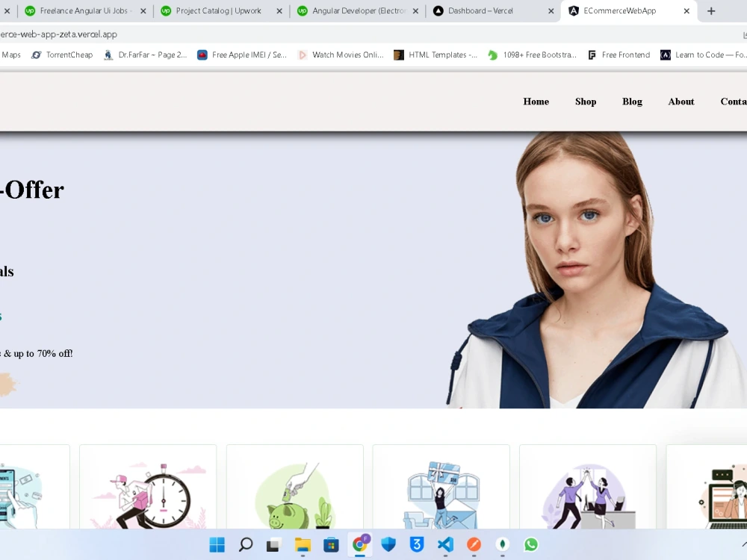
Task: Open the Contact navigation link
Action: pos(734,102)
